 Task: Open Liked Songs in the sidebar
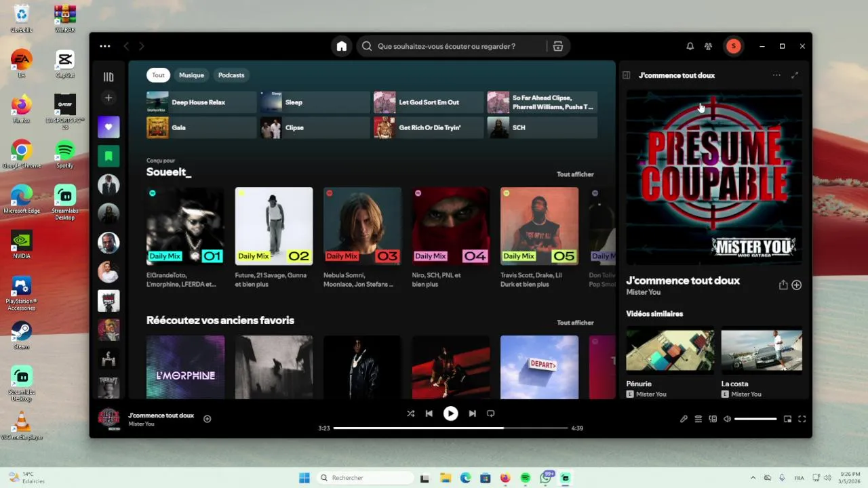108,127
